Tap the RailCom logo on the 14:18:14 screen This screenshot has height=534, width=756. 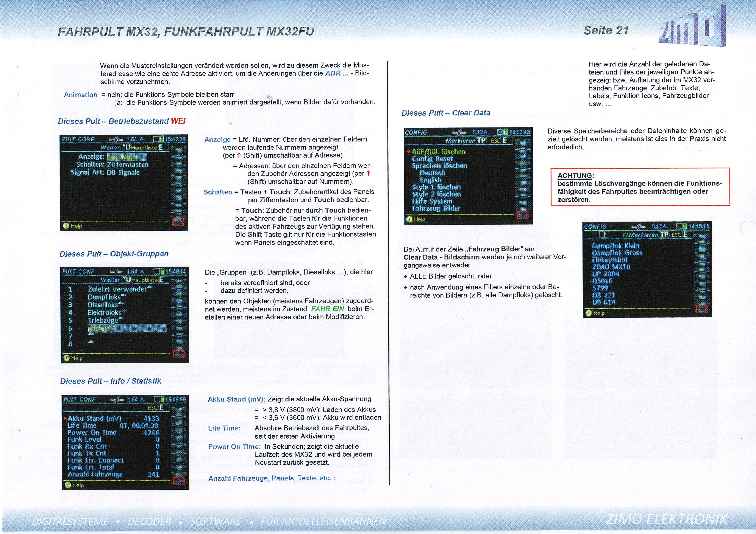(639, 227)
